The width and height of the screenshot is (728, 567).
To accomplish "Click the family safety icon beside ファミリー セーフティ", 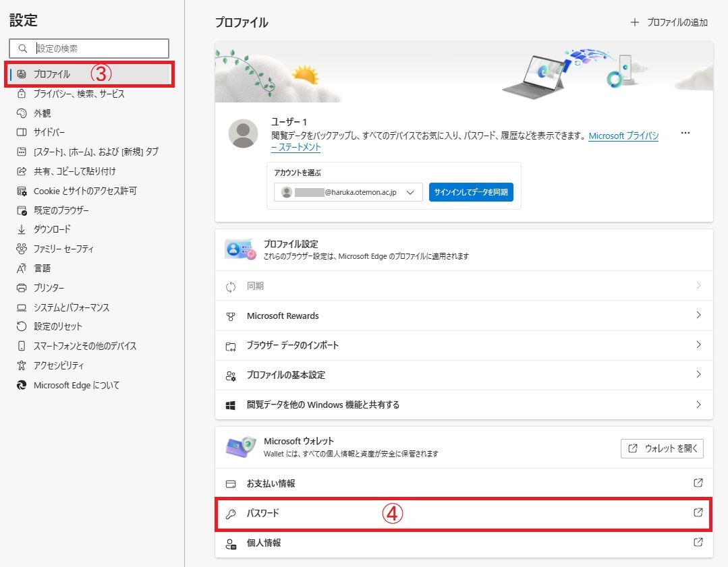I will pos(22,249).
